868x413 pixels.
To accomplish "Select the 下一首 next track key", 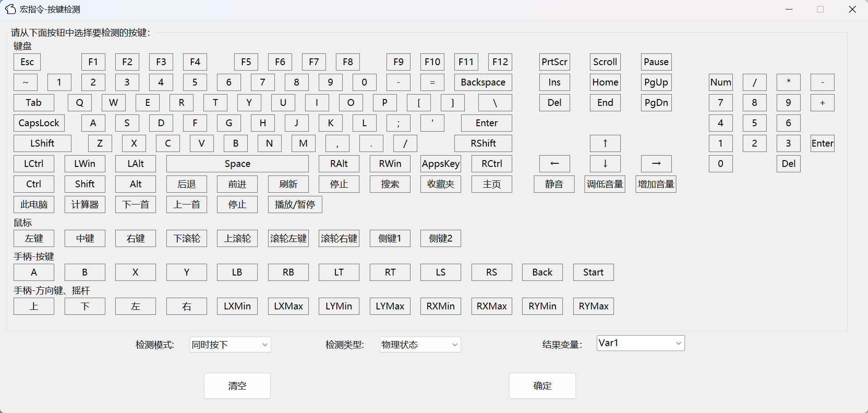I will pyautogui.click(x=136, y=204).
